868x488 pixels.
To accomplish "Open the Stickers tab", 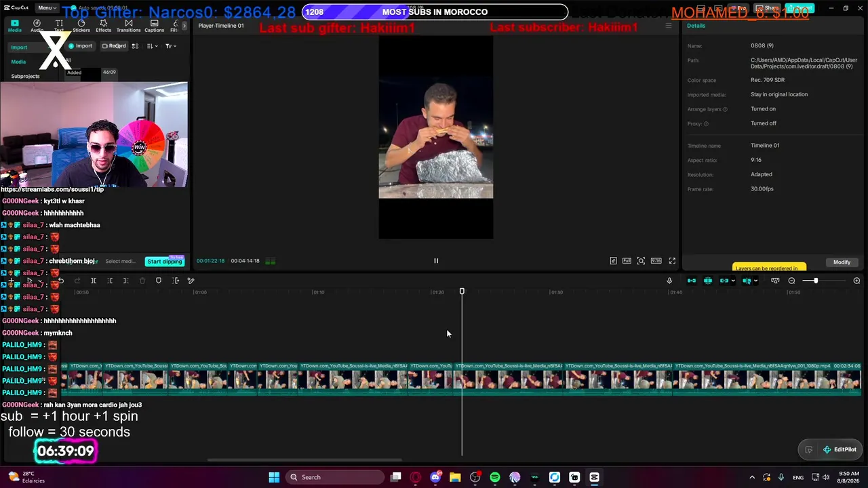I will click(x=81, y=26).
